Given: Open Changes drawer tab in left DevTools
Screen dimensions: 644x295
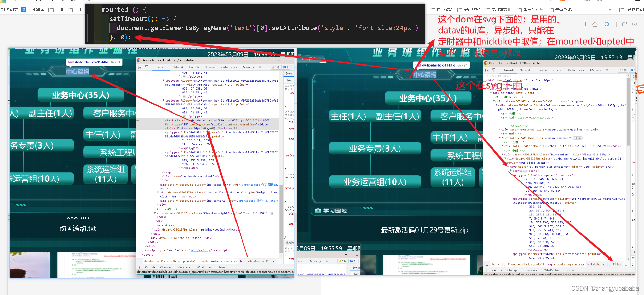Looking at the screenshot, I should pos(165,267).
